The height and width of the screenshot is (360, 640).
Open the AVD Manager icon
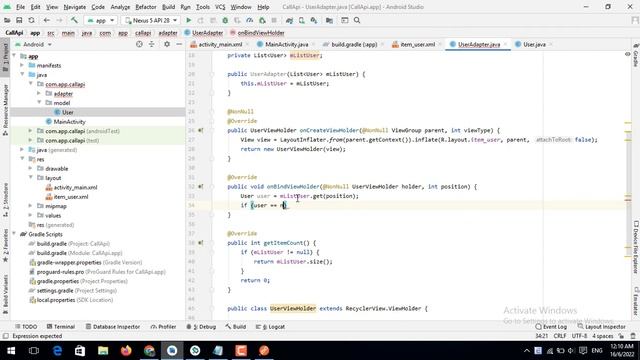tap(302, 20)
